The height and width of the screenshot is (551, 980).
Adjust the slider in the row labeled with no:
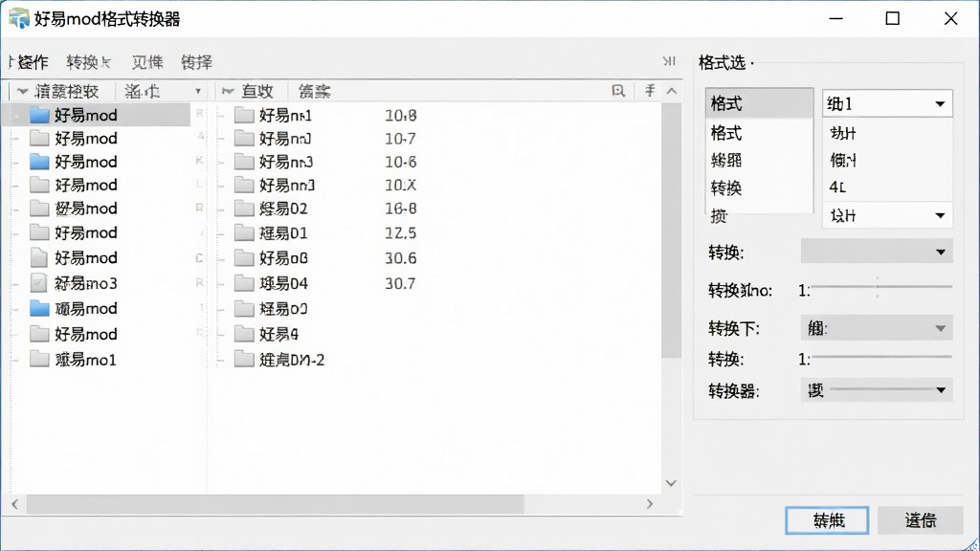(881, 287)
